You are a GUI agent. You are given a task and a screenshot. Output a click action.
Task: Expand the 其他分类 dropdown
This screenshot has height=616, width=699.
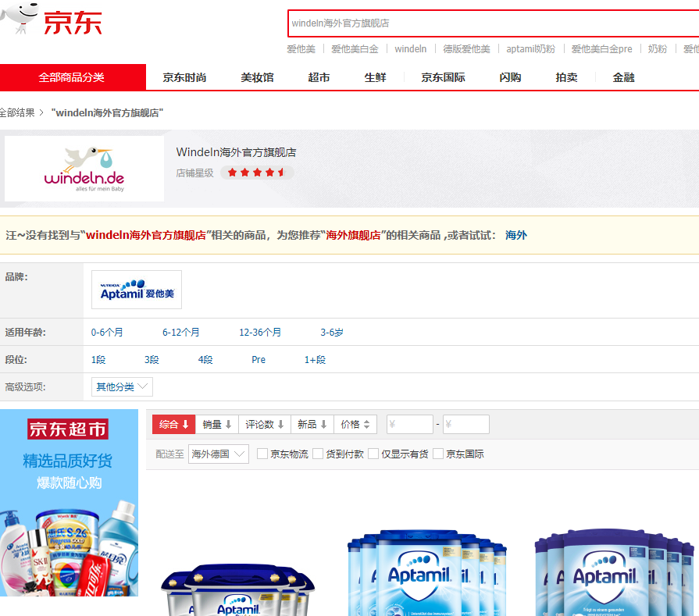pos(122,386)
